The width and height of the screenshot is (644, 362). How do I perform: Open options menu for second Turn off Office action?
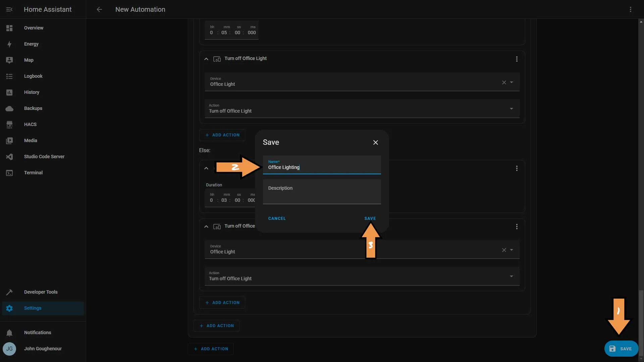(517, 227)
